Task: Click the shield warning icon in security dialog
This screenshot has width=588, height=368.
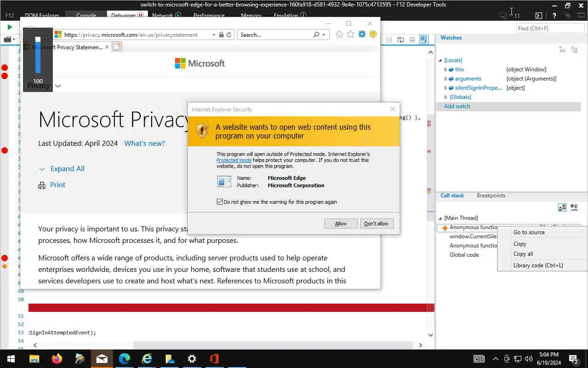Action: tap(202, 131)
